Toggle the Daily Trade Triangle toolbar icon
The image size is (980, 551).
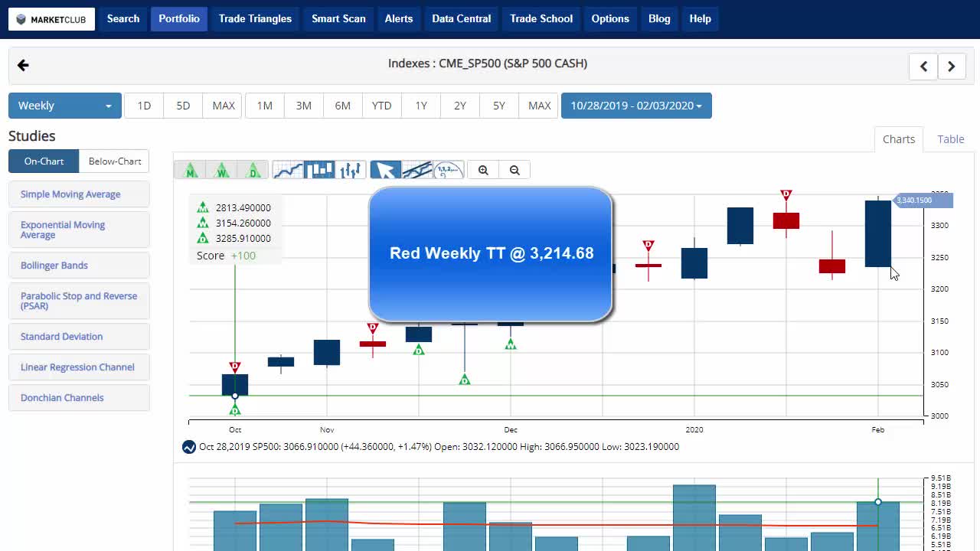click(253, 170)
